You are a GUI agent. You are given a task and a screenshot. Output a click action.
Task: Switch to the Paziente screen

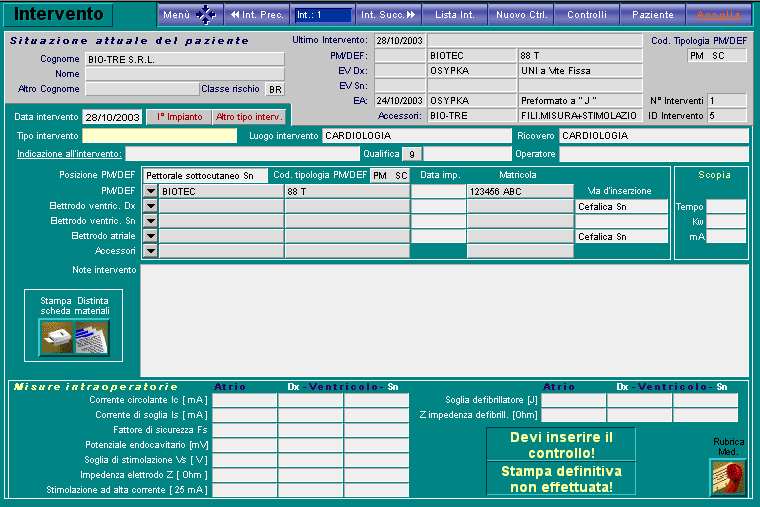[653, 15]
